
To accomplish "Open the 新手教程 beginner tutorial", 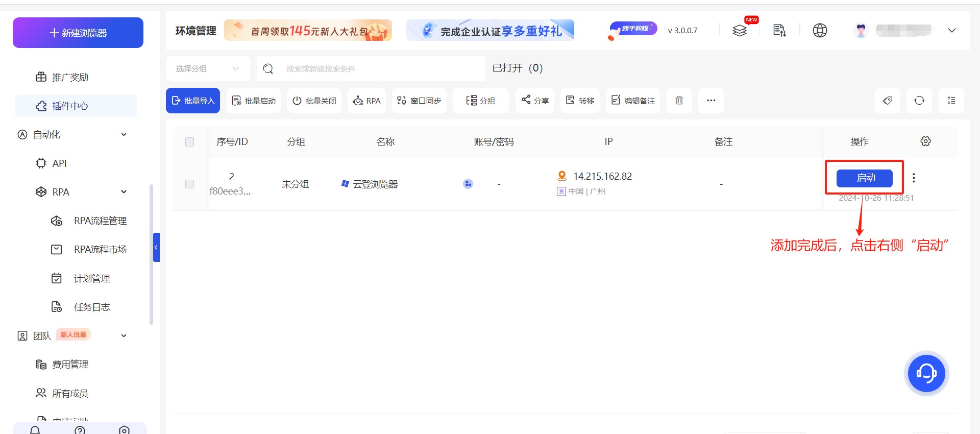I will point(633,30).
